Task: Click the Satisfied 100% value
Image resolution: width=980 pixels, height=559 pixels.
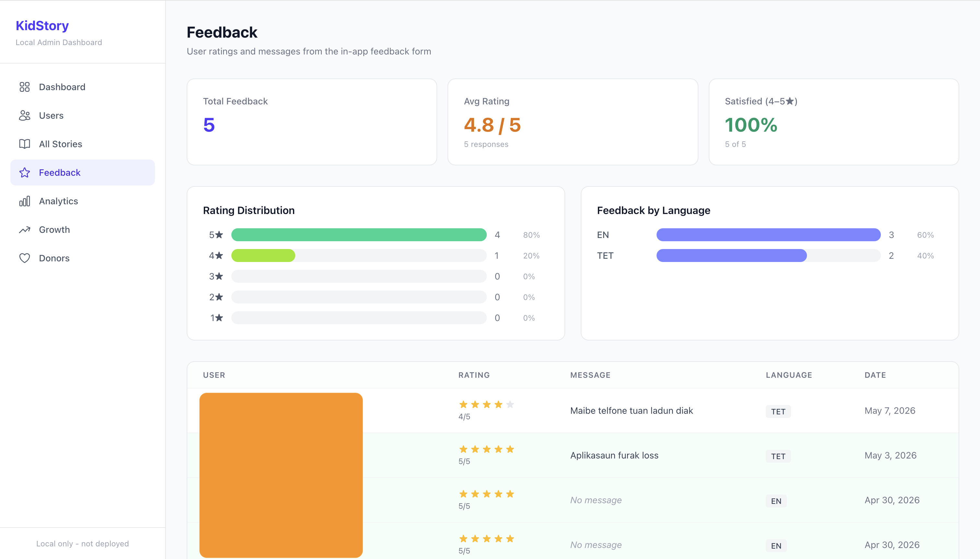Action: pyautogui.click(x=751, y=125)
